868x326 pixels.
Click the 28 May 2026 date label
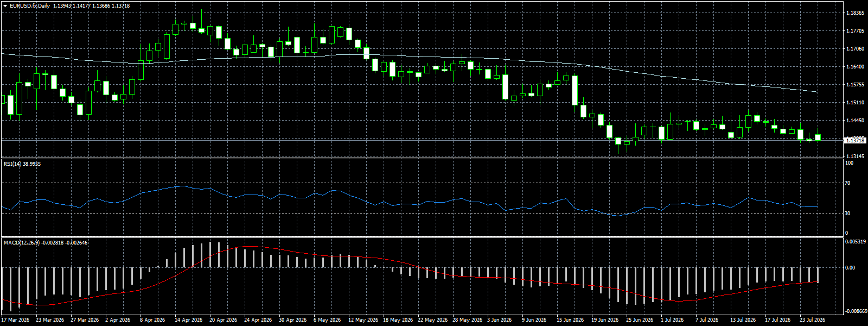tap(468, 320)
